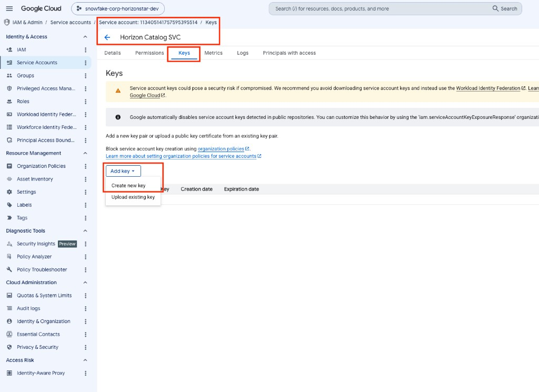
Task: Switch to the Keys tab
Action: (x=184, y=53)
